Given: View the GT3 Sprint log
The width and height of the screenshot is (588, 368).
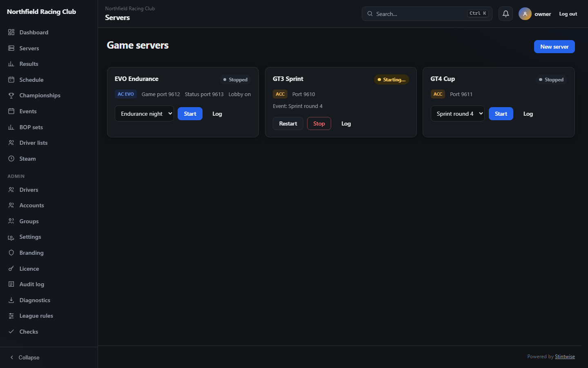Looking at the screenshot, I should (x=346, y=123).
